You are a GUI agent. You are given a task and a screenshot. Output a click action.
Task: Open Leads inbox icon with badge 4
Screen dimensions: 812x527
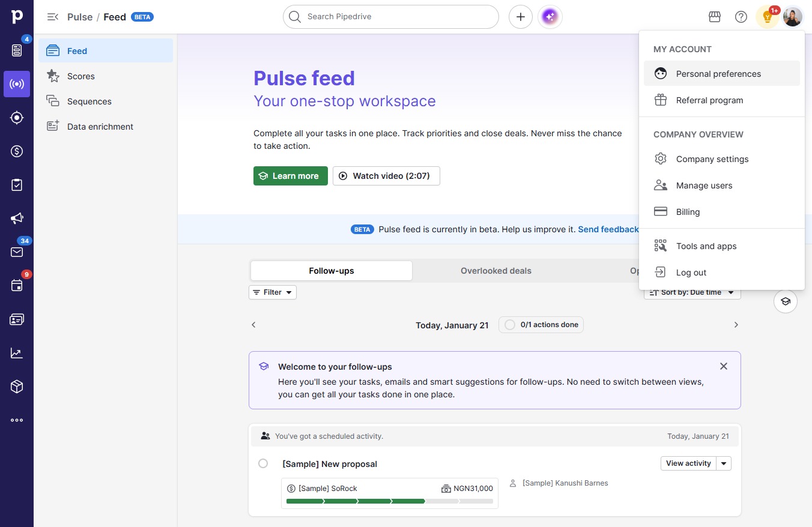[x=17, y=50]
